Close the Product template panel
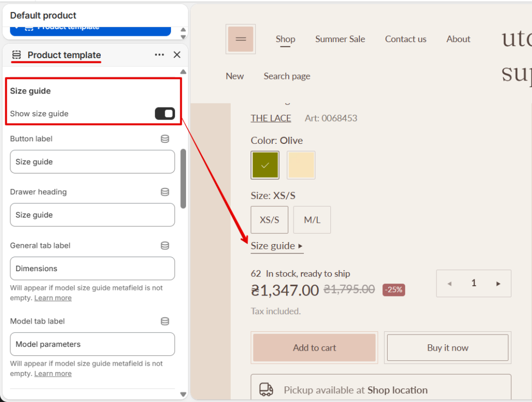This screenshot has width=532, height=402. [x=177, y=55]
